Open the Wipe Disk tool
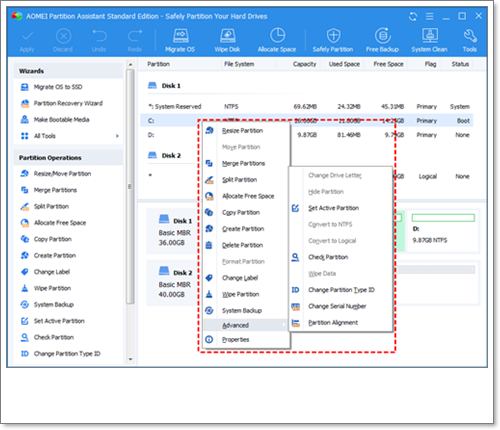The image size is (500, 430). (227, 40)
